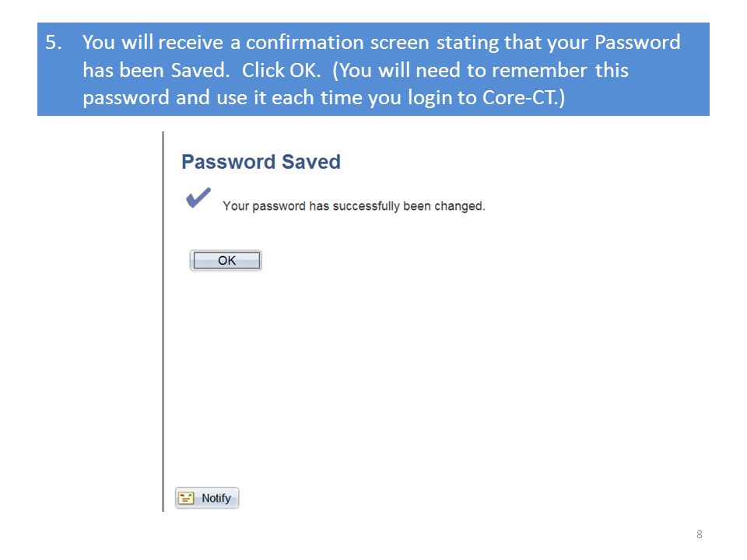Click the Notify button
This screenshot has height=560, width=747.
click(x=207, y=498)
